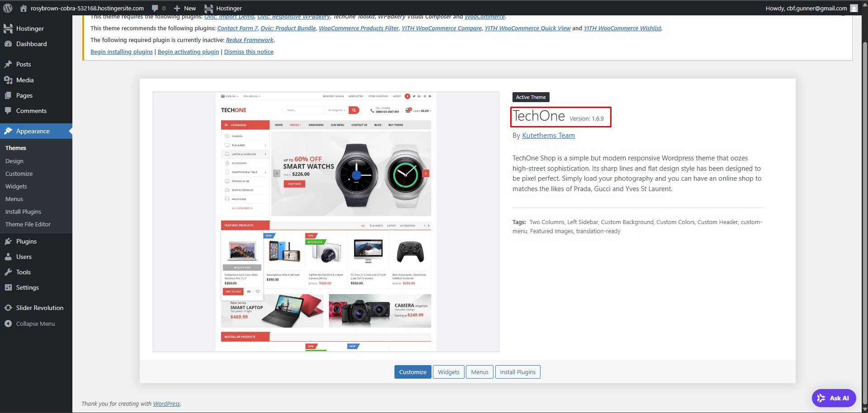This screenshot has width=868, height=413.
Task: Click the plus New content icon
Action: pos(177,8)
